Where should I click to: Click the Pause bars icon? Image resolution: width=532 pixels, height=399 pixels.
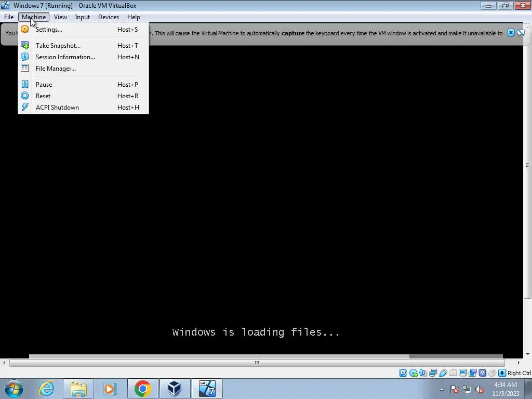[25, 84]
